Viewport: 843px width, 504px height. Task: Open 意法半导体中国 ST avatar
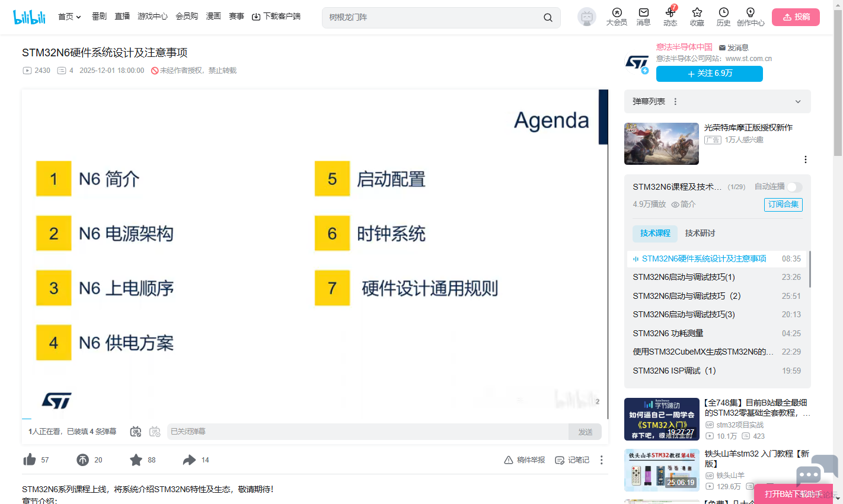coord(637,62)
